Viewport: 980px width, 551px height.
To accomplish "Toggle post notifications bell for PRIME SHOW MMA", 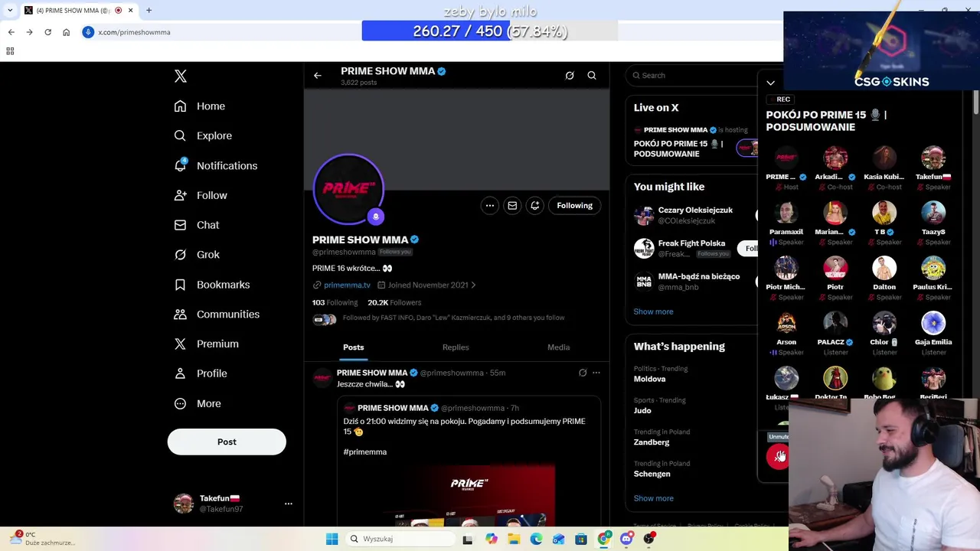I will (x=535, y=205).
